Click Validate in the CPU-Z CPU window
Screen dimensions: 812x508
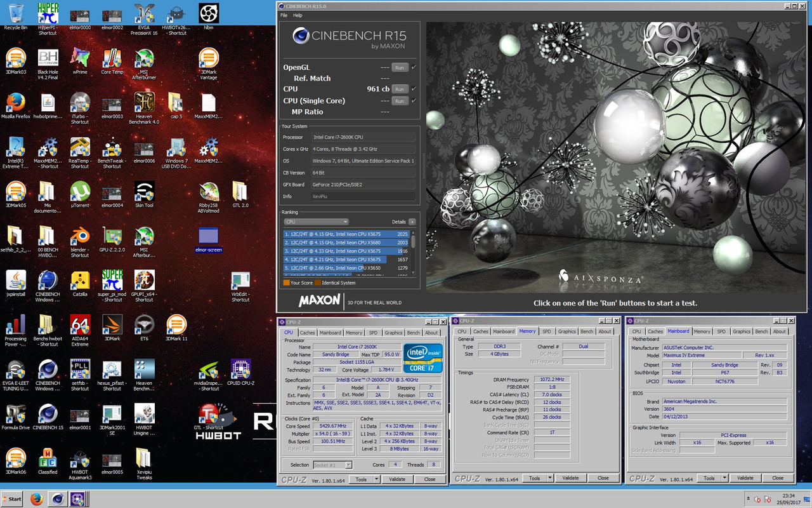pos(397,479)
